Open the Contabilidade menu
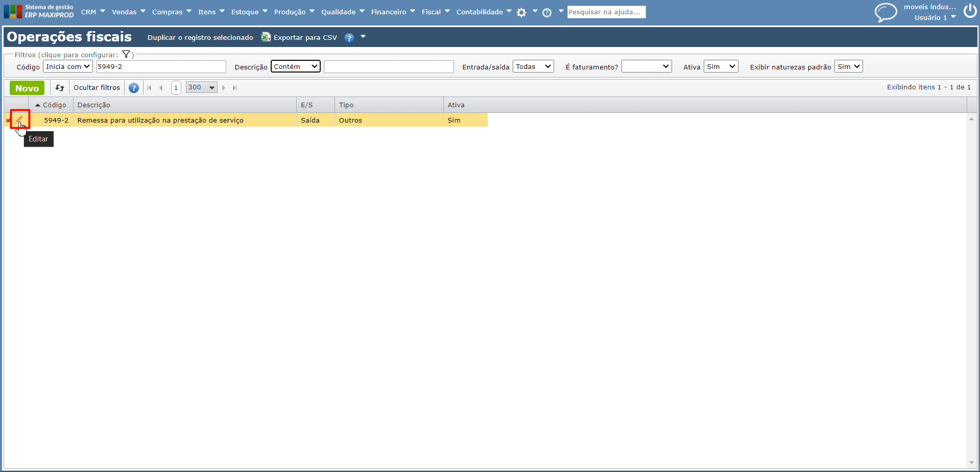The image size is (980, 472). coord(484,12)
